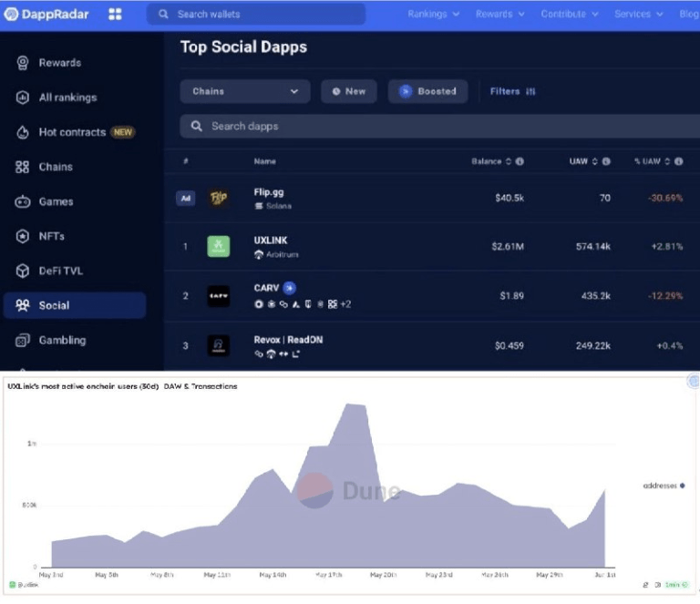Click the DeFi TVL cube icon

[23, 271]
